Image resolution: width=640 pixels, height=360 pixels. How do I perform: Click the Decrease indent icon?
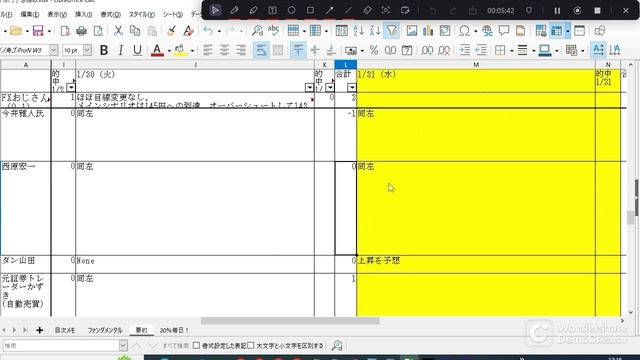click(481, 50)
